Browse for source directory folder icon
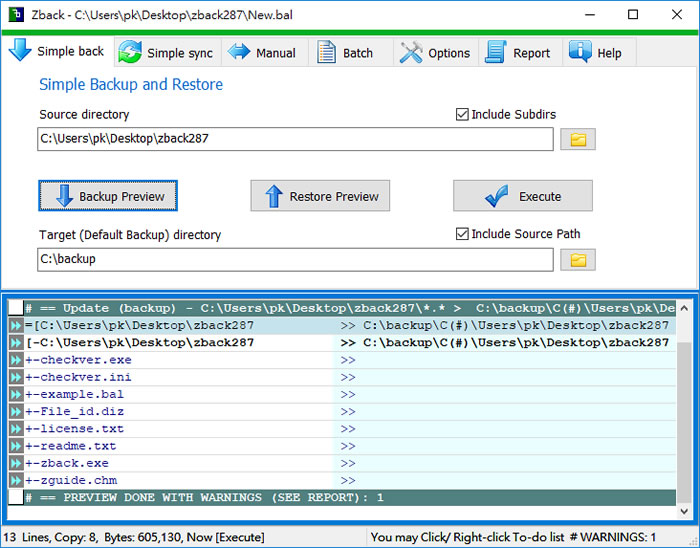This screenshot has width=700, height=548. pos(578,139)
